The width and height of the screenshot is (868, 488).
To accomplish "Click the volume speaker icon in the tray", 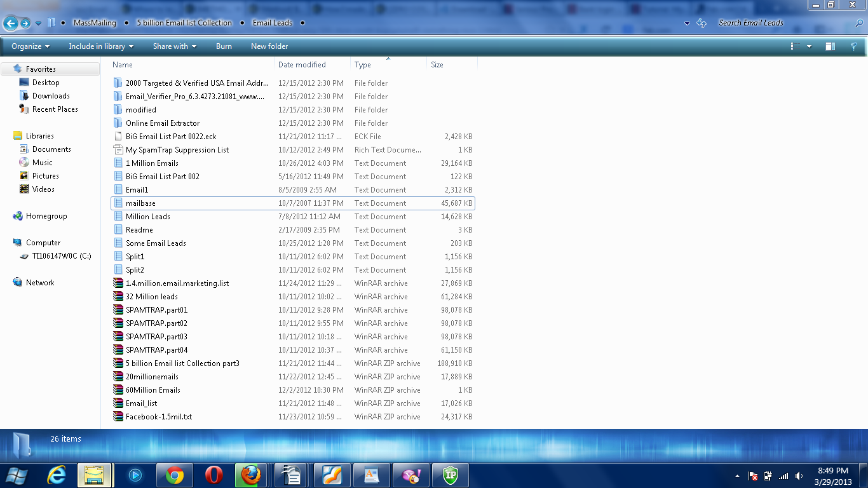I will tap(799, 476).
